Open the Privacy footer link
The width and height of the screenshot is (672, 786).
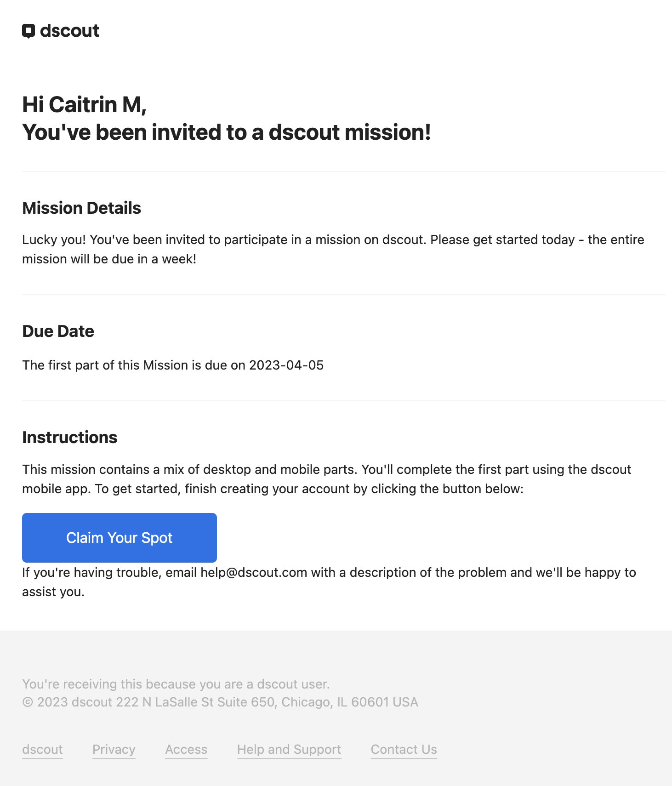pyautogui.click(x=114, y=749)
